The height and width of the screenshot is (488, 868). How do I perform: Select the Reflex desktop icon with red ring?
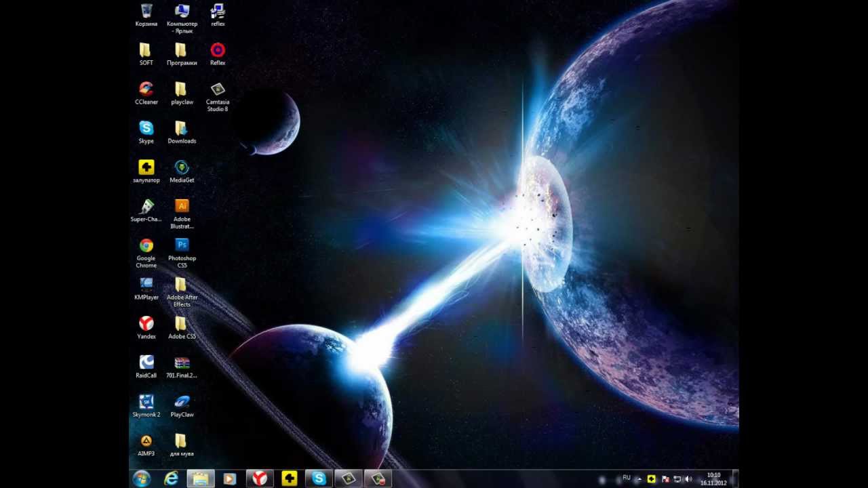(218, 54)
